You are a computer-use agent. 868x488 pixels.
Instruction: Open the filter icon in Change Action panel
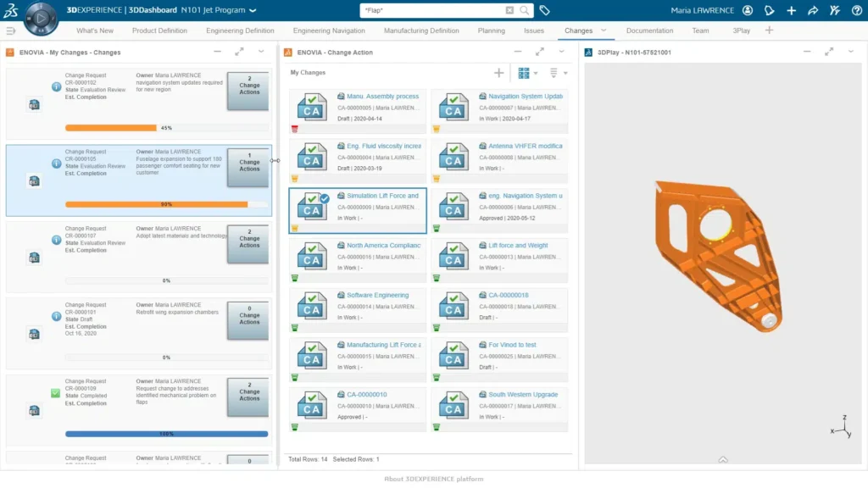click(x=555, y=73)
